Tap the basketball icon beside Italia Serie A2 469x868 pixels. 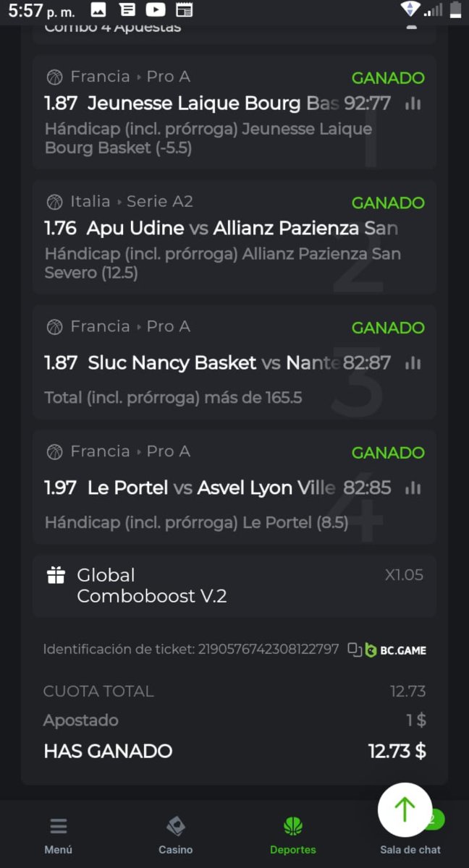coord(55,202)
